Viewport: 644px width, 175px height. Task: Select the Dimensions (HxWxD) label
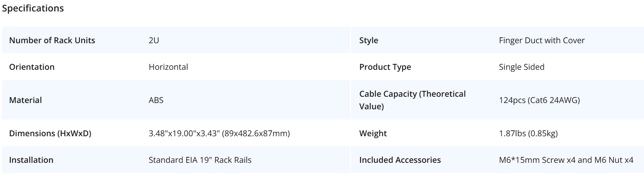50,133
